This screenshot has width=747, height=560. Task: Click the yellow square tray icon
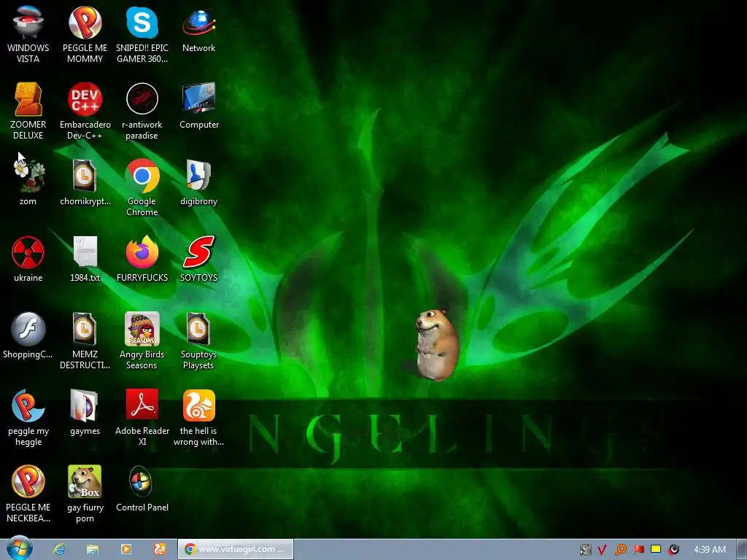click(x=656, y=550)
